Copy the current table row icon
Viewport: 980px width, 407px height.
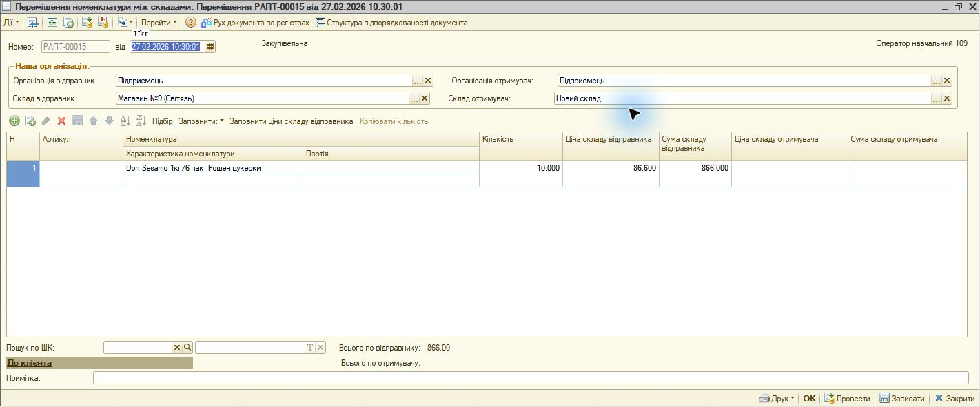click(30, 121)
